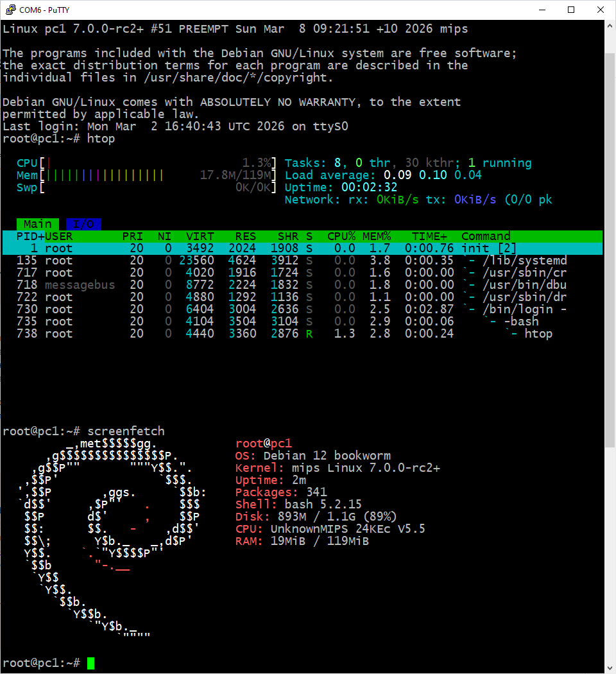Click the Swp usage meter bar
Screen dimensions: 616x674
coord(146,187)
